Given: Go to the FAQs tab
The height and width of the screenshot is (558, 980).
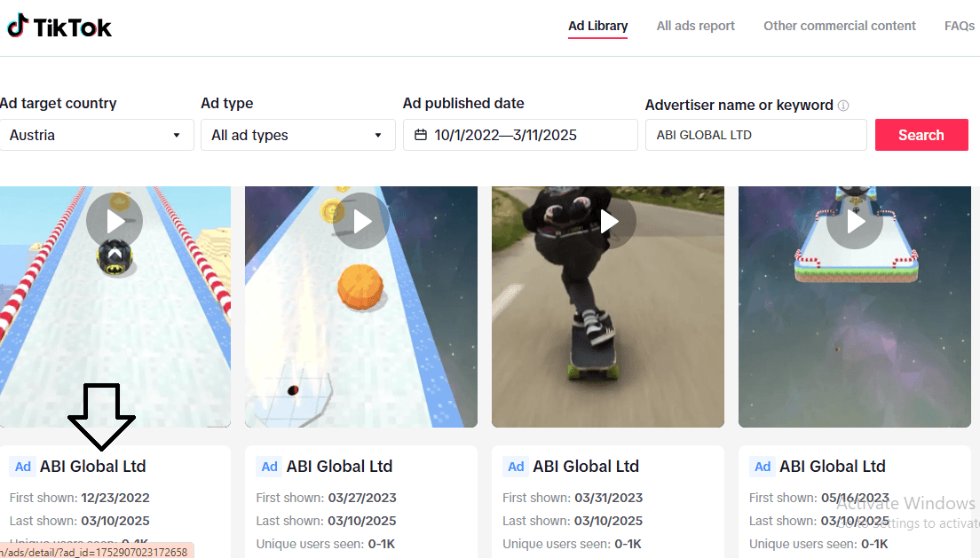Looking at the screenshot, I should pyautogui.click(x=960, y=26).
